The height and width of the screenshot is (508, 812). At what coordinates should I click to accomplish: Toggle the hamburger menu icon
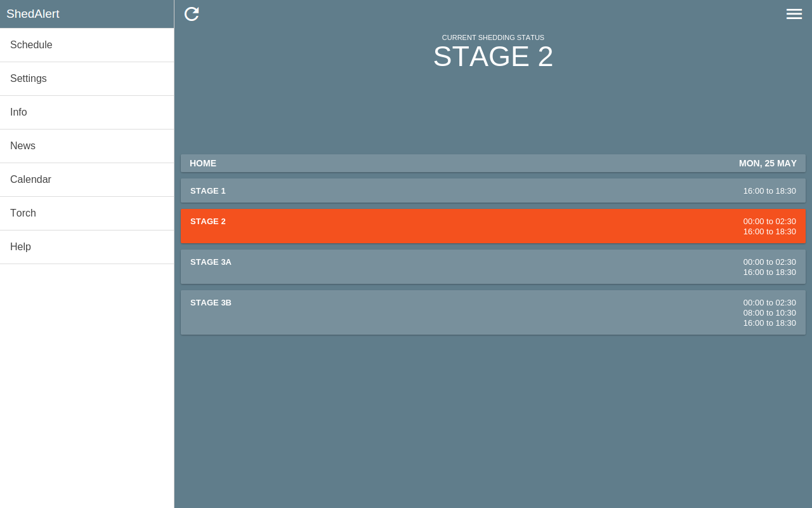794,14
